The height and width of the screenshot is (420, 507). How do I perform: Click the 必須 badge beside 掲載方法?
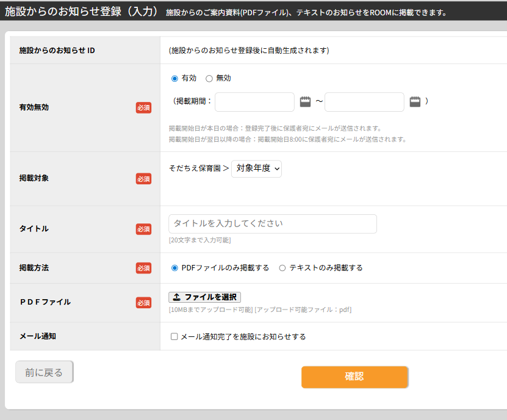143,268
